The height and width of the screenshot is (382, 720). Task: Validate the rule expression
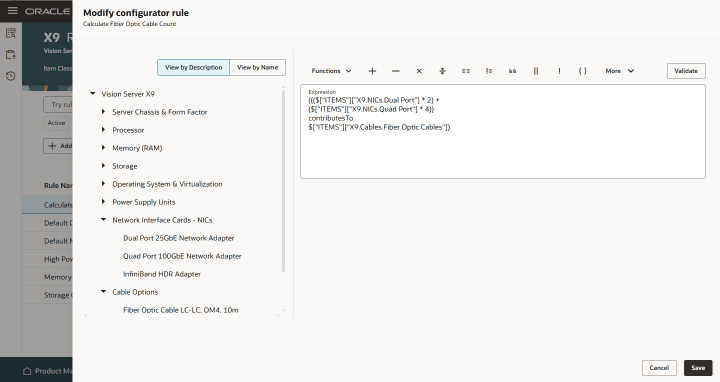[686, 71]
